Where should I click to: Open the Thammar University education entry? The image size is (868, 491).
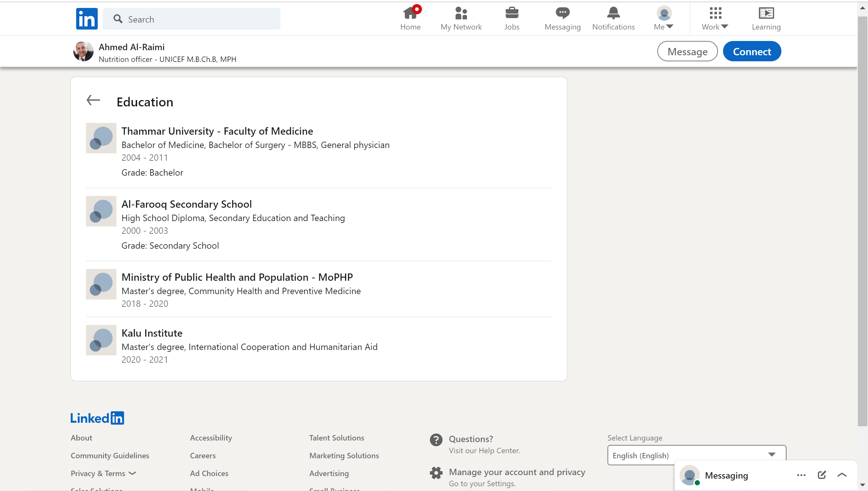click(x=217, y=131)
